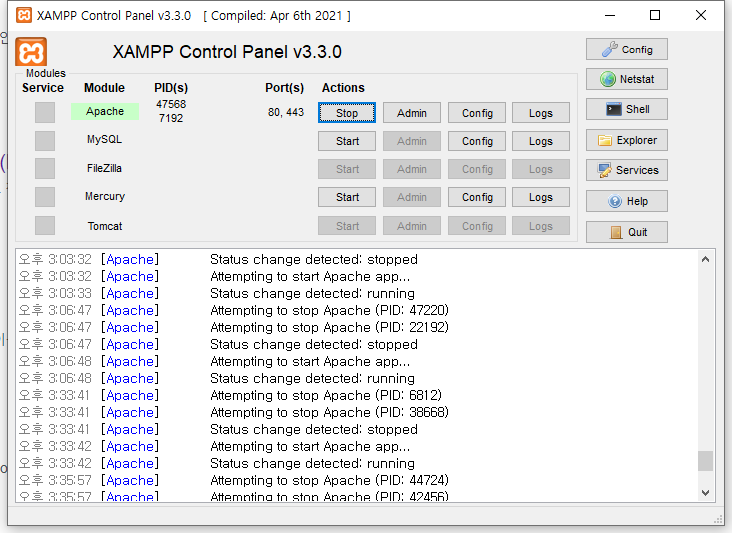732x533 pixels.
Task: Click log line stopping Apache PID 22192
Action: [233, 327]
